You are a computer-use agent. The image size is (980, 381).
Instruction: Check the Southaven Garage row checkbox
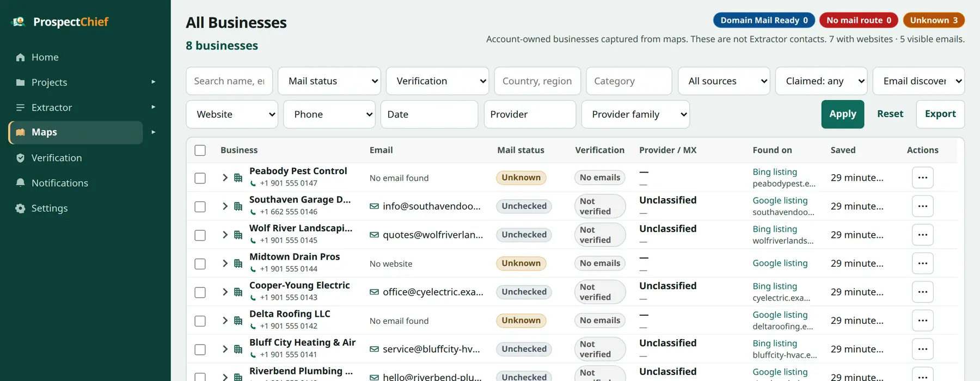point(200,207)
